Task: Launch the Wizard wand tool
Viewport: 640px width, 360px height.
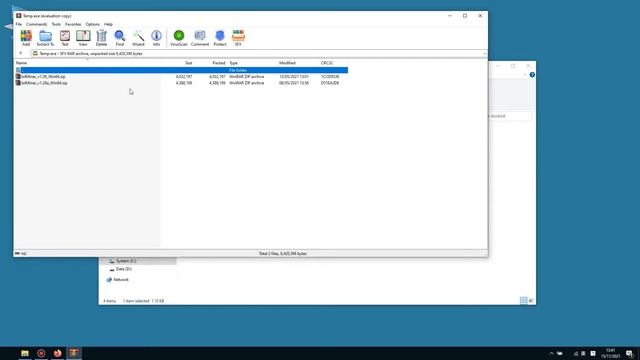Action: click(138, 38)
